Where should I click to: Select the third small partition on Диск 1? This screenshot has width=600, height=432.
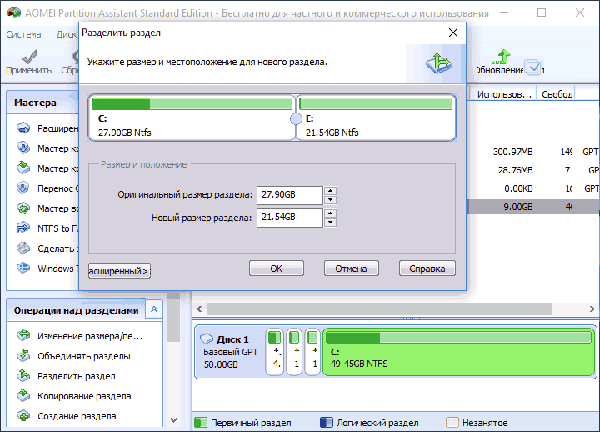pos(313,352)
